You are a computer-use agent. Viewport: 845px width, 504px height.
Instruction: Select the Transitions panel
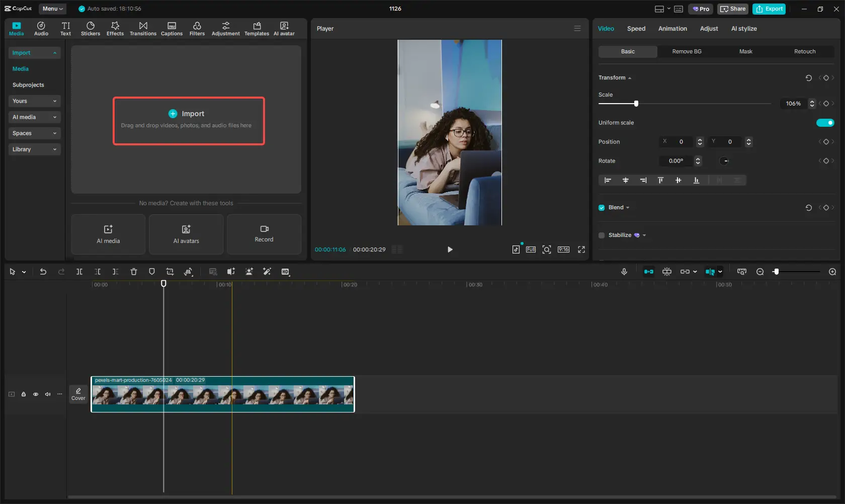point(143,28)
